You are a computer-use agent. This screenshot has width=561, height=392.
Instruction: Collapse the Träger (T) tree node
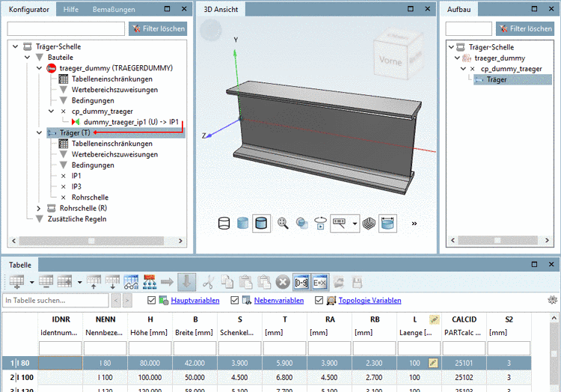pyautogui.click(x=40, y=132)
